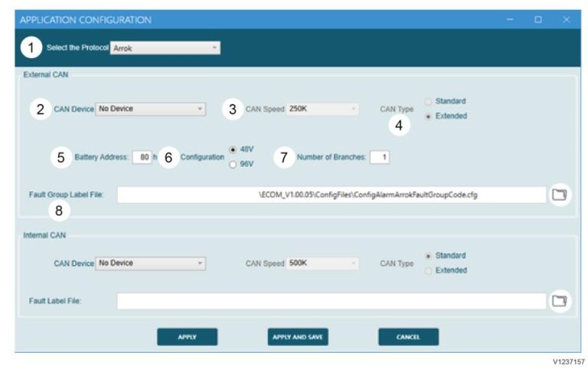Click the APPLY AND SAVE button
588x369 pixels.
[x=298, y=337]
